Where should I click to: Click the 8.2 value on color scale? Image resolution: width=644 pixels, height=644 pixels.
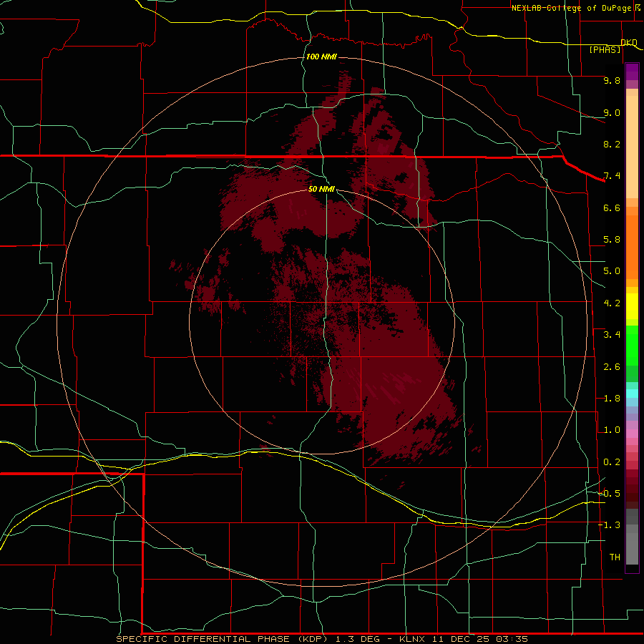[612, 144]
